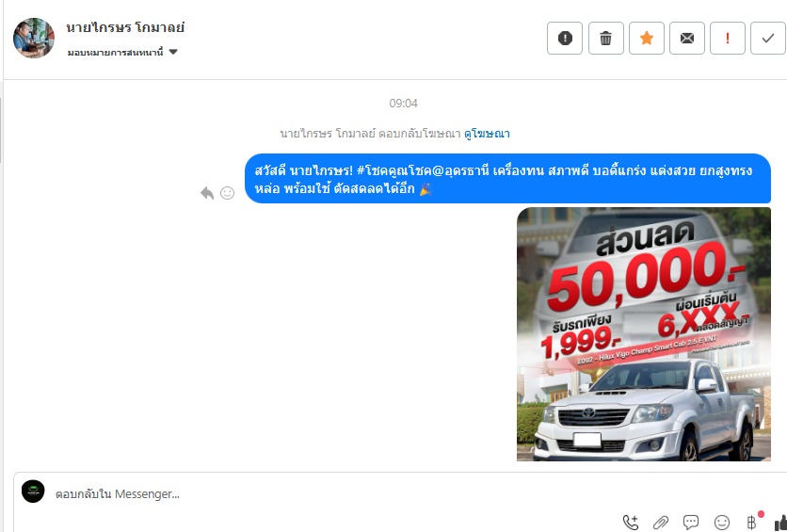This screenshot has height=532, width=787.
Task: Toggle the orange star follow-up icon
Action: (647, 39)
